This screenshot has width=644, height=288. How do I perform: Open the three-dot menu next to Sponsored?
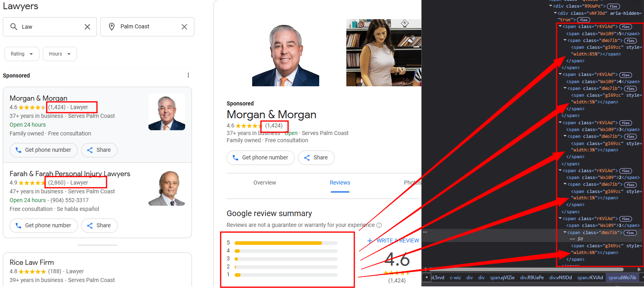(188, 75)
